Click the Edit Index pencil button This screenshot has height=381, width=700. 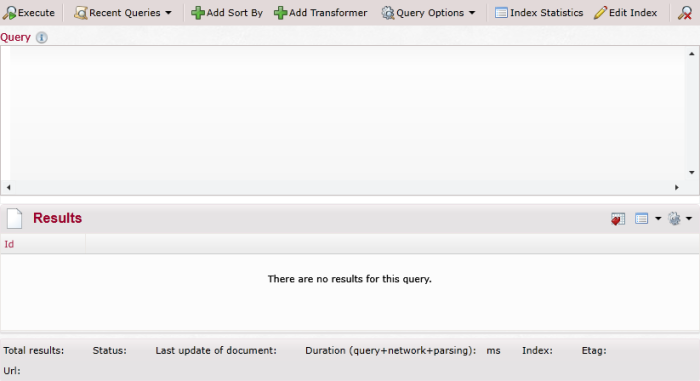625,13
